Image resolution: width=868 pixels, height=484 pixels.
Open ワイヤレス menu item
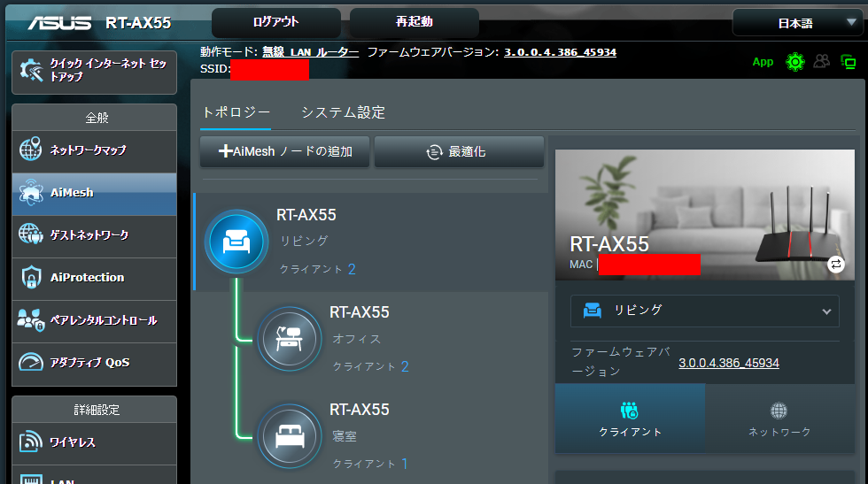coord(94,442)
